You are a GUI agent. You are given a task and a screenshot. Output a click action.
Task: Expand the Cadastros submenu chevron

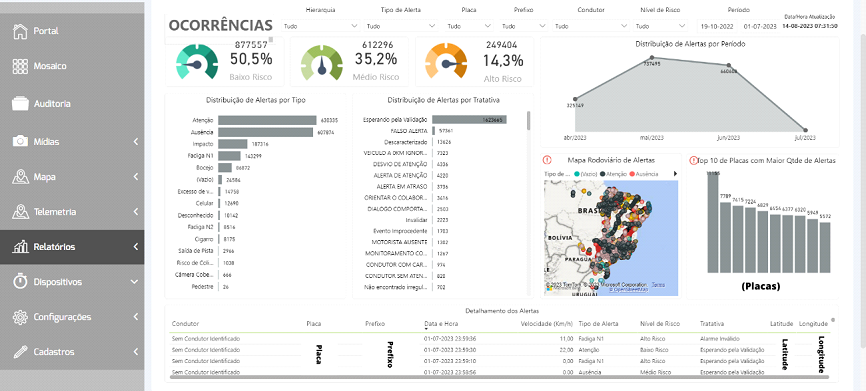tap(136, 352)
